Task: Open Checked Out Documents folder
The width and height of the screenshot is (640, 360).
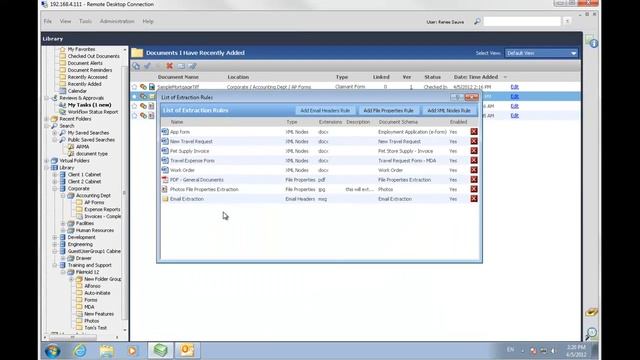Action: coord(93,56)
